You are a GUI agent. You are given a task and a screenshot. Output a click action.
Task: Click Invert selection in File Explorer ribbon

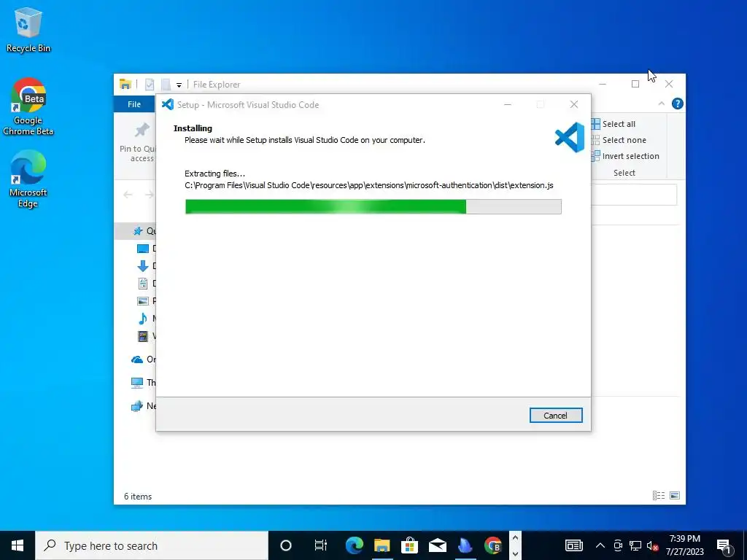coord(625,156)
